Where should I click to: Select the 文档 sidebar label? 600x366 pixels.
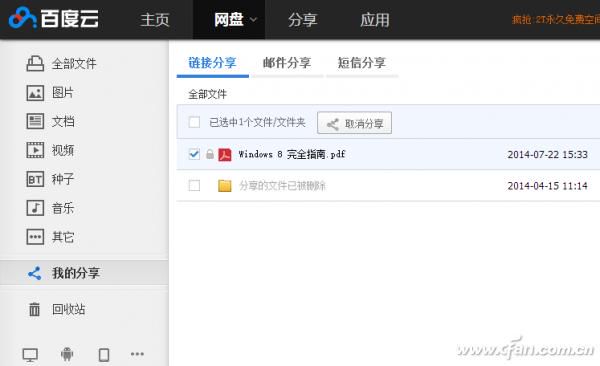(x=63, y=122)
